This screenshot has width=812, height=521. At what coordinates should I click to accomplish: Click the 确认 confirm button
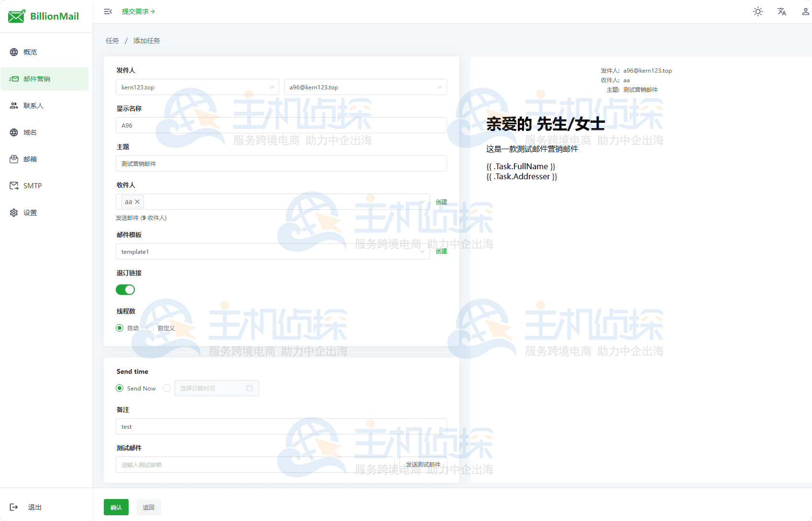(x=116, y=507)
